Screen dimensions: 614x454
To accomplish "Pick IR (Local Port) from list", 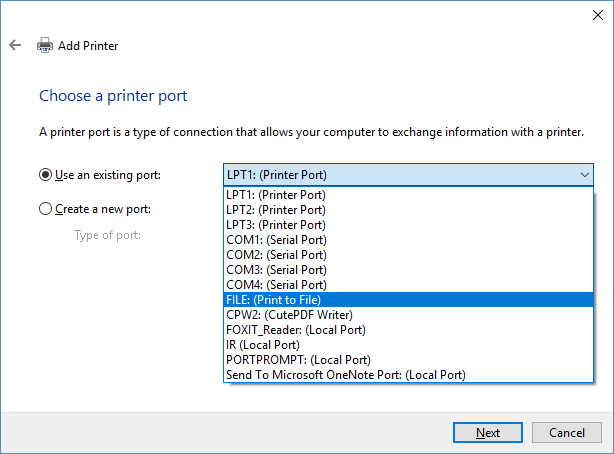I will 262,345.
